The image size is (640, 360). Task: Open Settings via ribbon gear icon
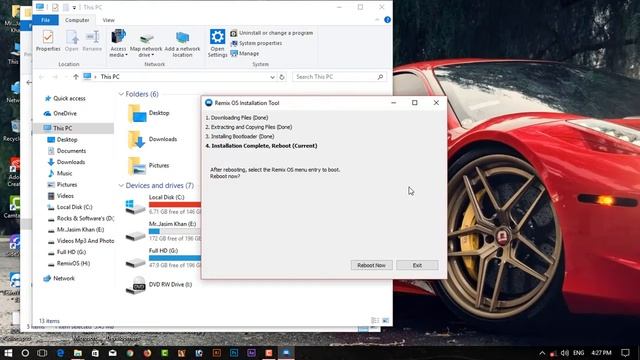[x=217, y=43]
